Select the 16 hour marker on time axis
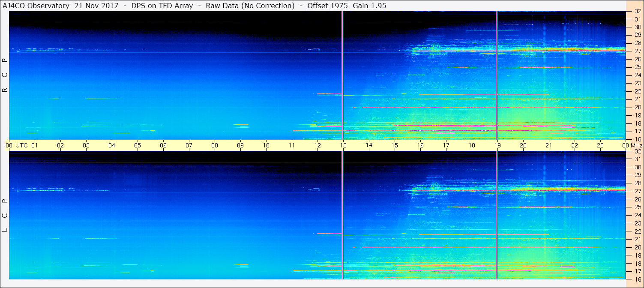Viewport: 644px width, 288px height. [x=420, y=145]
